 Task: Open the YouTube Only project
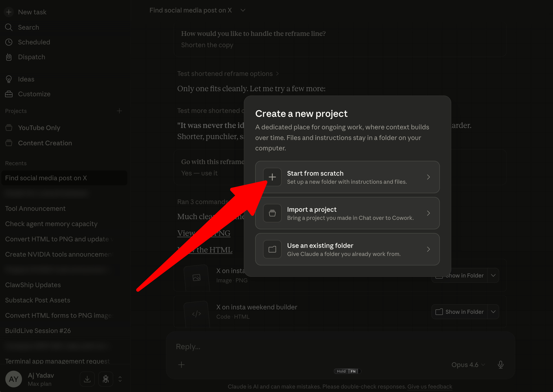(x=39, y=128)
